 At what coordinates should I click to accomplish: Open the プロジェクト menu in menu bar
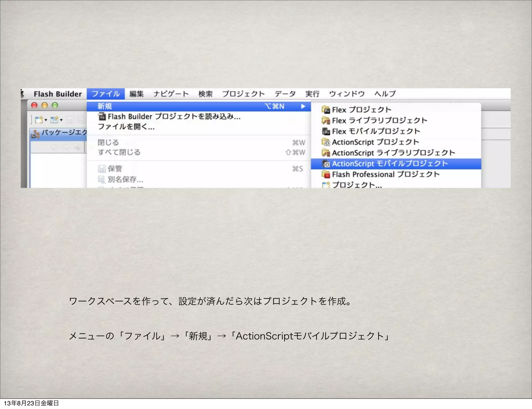243,94
